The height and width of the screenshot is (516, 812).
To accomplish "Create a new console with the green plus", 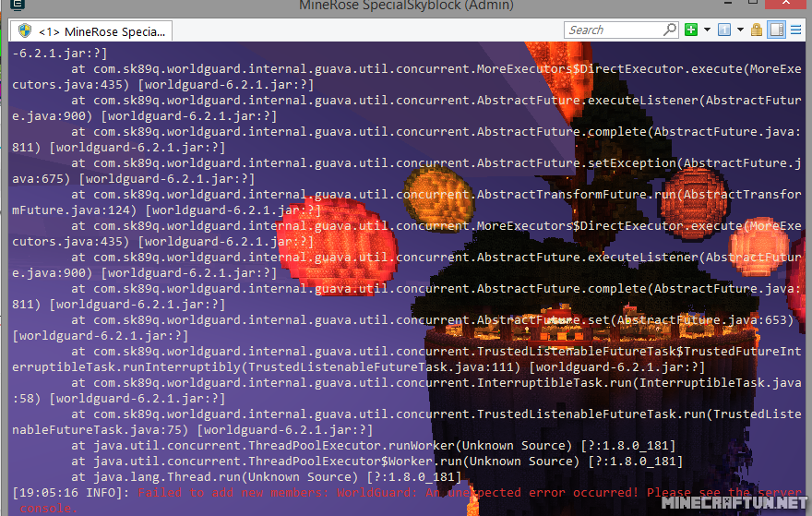I will [691, 30].
